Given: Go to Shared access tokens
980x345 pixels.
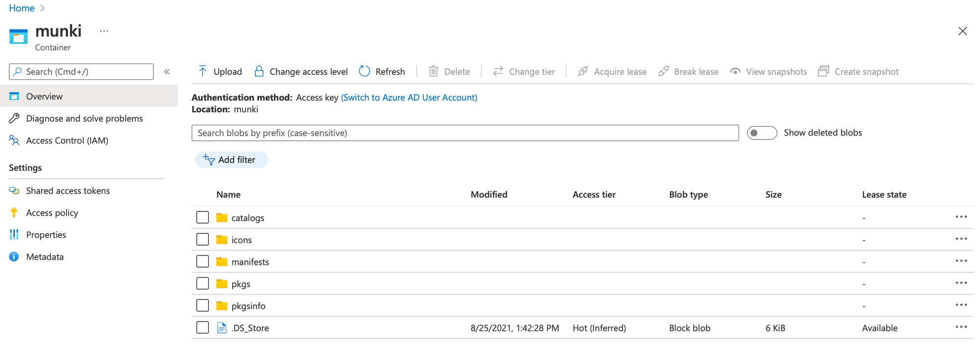Looking at the screenshot, I should [x=68, y=191].
